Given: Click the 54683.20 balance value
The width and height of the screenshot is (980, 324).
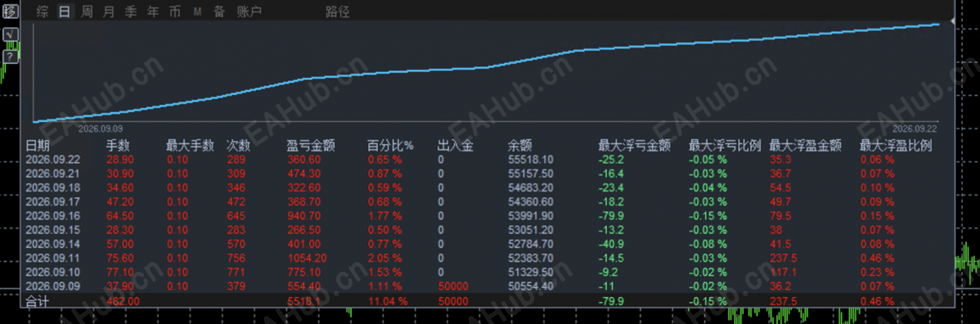Looking at the screenshot, I should [531, 187].
